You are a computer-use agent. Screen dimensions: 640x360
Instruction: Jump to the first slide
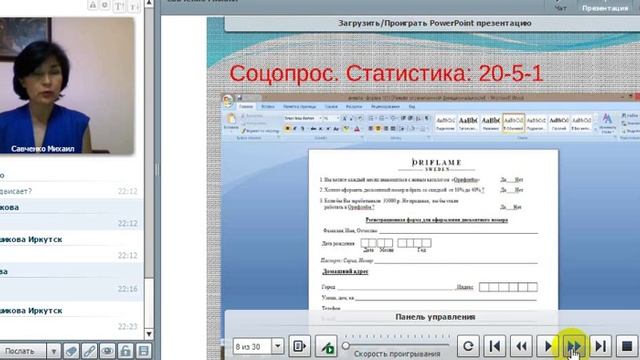tap(495, 346)
